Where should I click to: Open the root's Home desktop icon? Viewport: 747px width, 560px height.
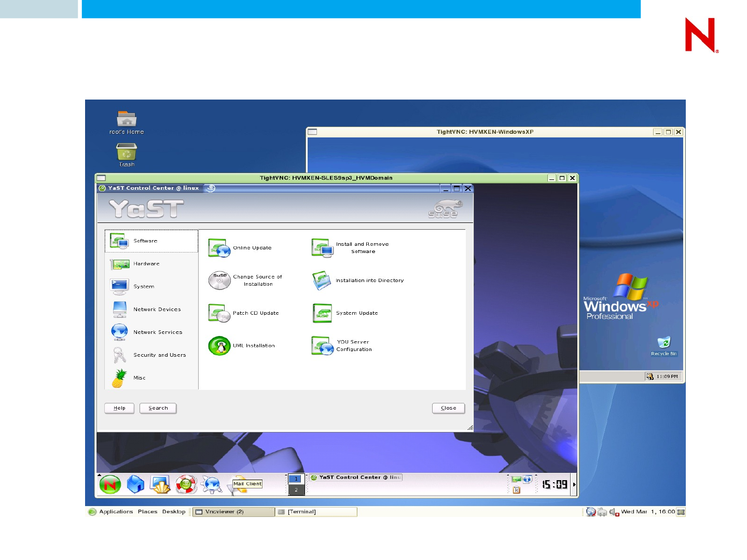[127, 123]
